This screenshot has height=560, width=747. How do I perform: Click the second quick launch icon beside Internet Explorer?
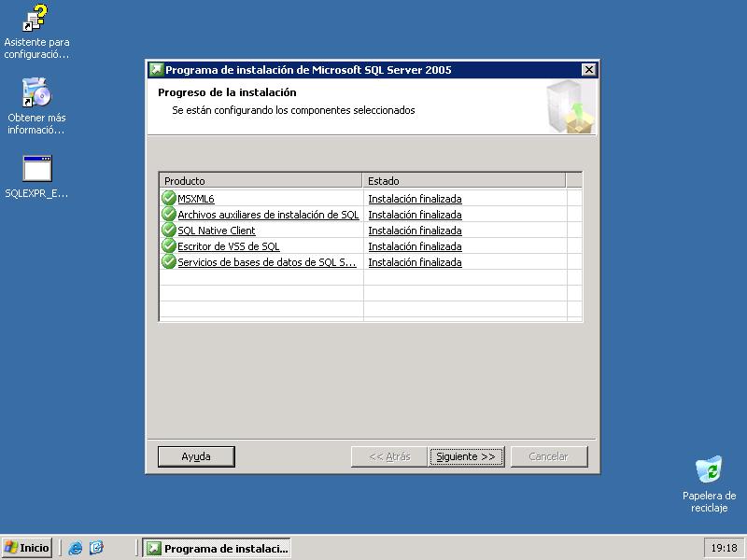coord(96,548)
